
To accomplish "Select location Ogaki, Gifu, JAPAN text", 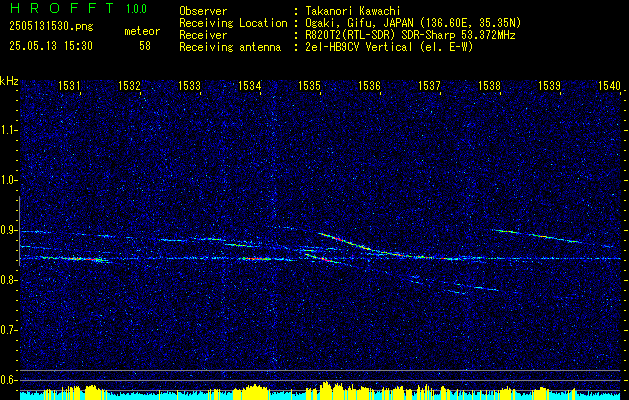I will pyautogui.click(x=413, y=23).
